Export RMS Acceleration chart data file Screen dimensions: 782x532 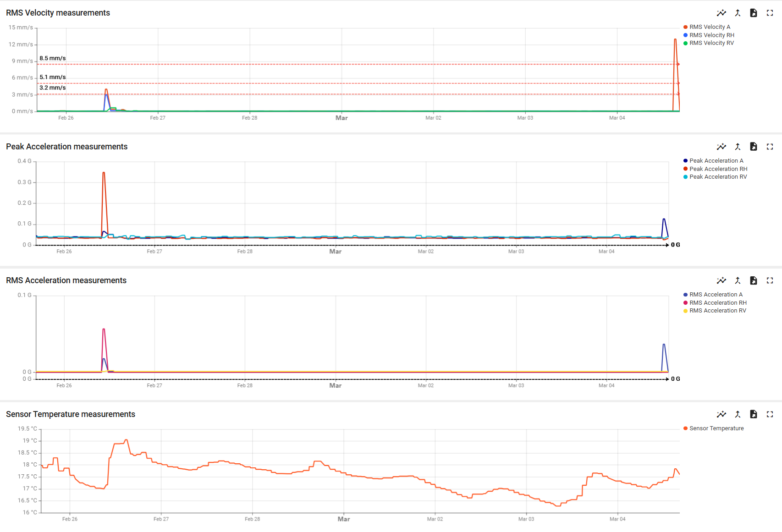pos(753,280)
